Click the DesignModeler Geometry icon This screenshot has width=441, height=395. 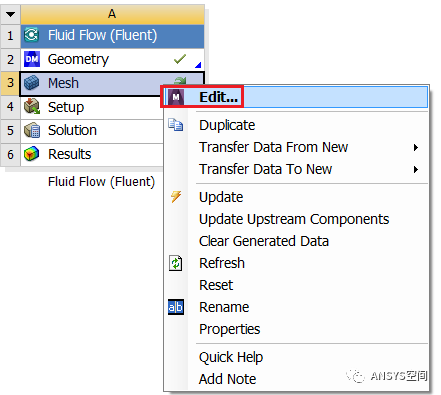[32, 59]
